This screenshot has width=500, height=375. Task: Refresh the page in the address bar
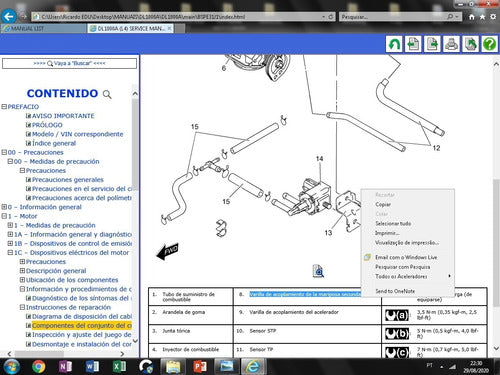[331, 17]
